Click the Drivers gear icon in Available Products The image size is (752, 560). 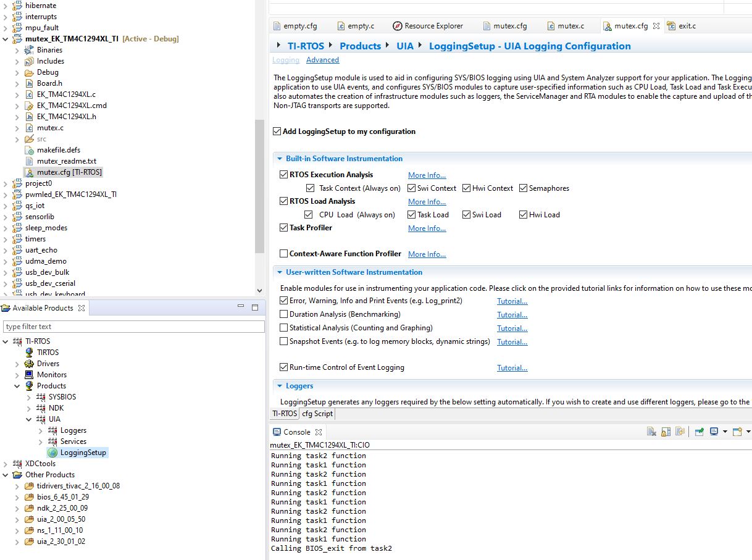click(x=29, y=364)
